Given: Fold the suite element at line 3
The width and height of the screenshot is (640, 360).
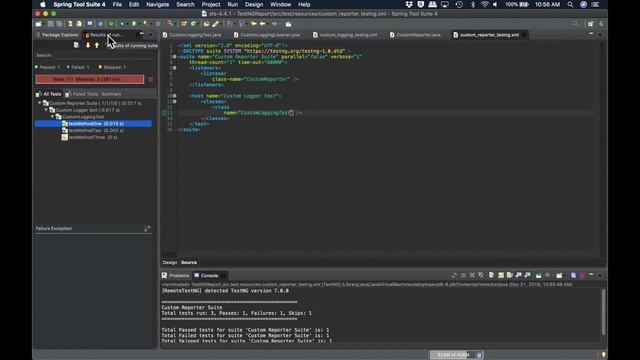Looking at the screenshot, I should 174,57.
